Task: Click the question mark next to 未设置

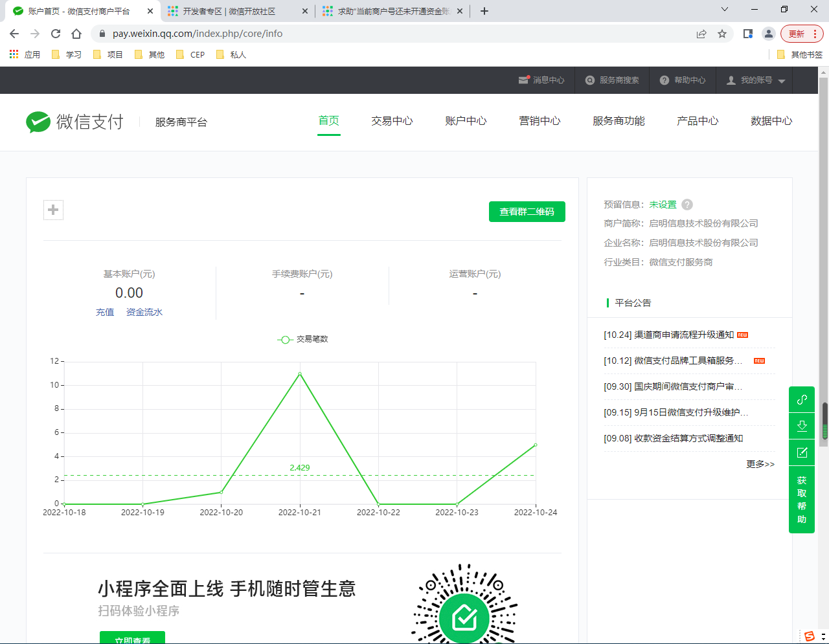Action: [x=687, y=205]
